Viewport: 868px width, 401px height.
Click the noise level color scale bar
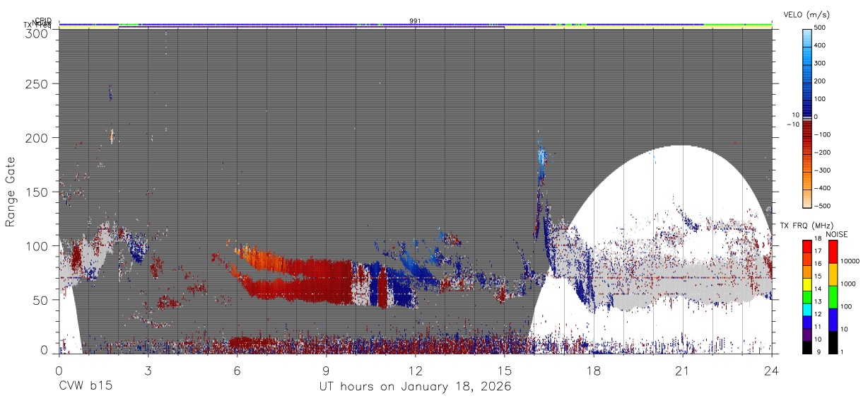(833, 297)
